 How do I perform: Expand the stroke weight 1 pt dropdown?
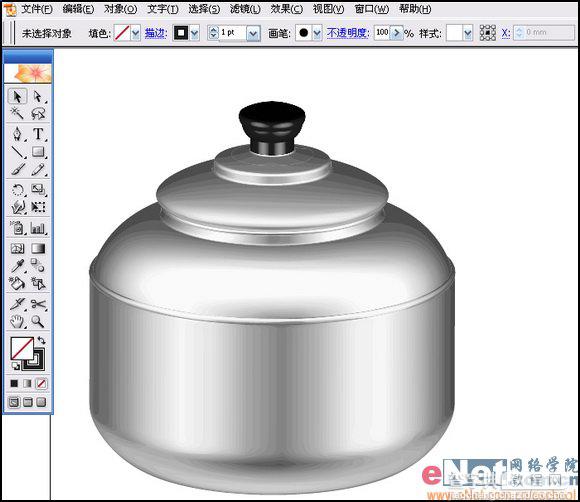coord(253,34)
